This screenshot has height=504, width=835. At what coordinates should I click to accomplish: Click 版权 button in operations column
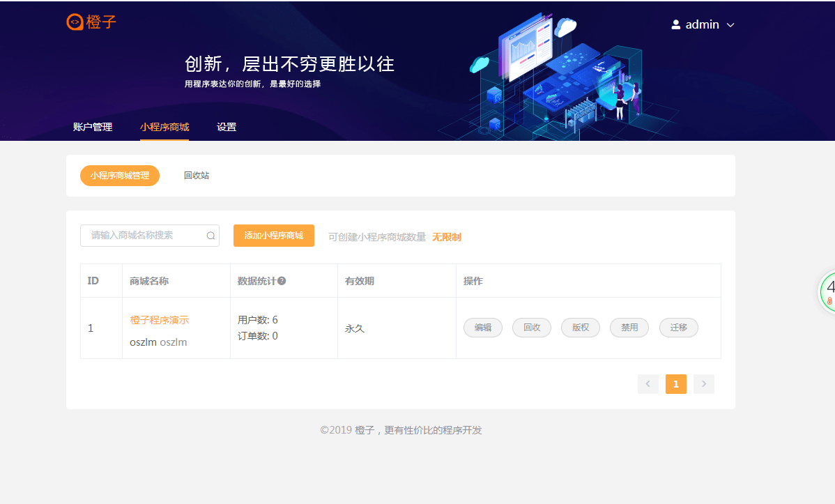tap(581, 328)
